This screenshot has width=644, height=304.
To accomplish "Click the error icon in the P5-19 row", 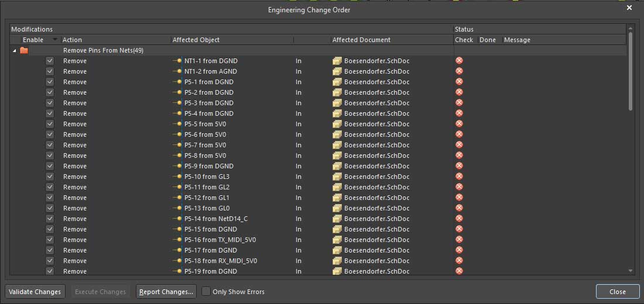I will click(459, 271).
